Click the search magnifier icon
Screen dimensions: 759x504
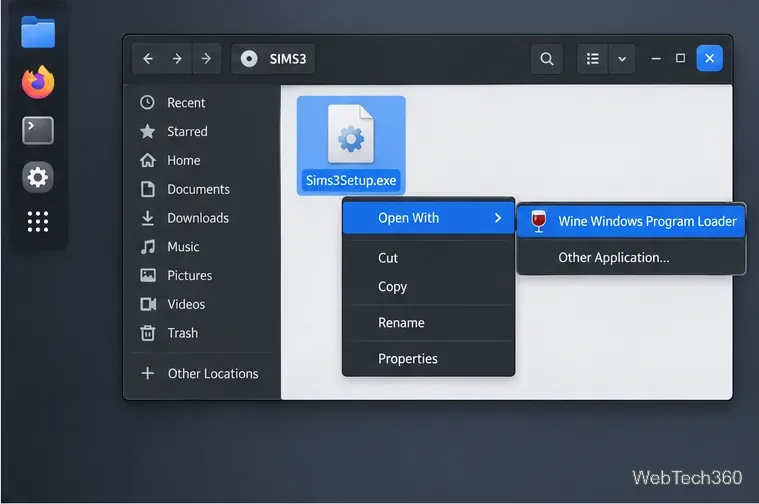pyautogui.click(x=547, y=59)
